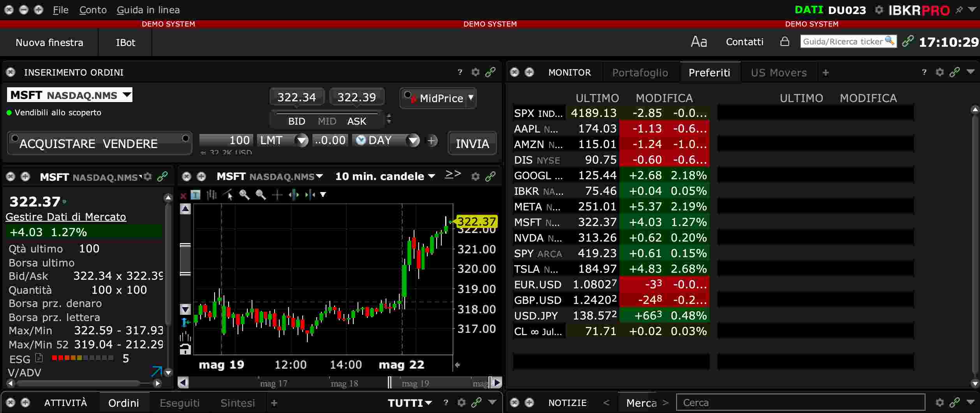Switch order side to VENDERE
This screenshot has height=413, width=980.
pos(130,143)
